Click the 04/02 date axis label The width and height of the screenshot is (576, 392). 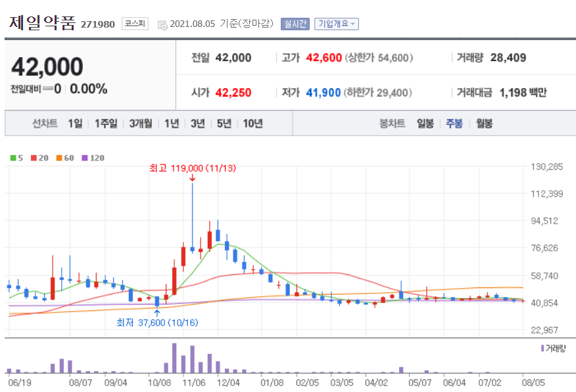[376, 383]
